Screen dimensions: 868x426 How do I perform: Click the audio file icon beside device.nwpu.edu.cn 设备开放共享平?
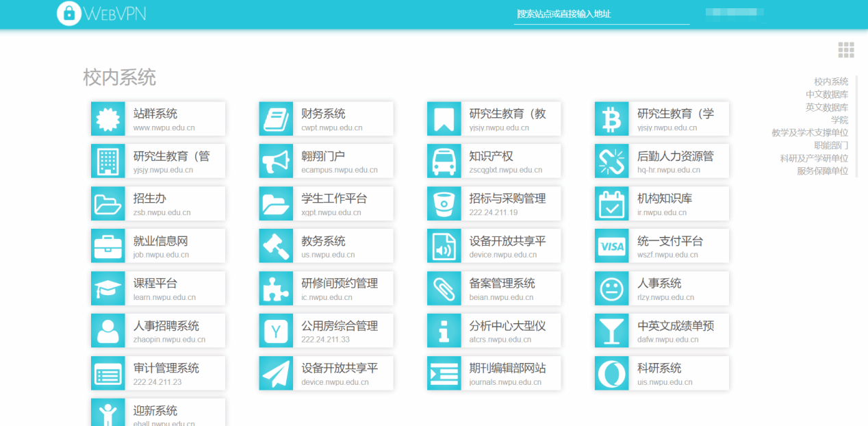click(x=444, y=246)
